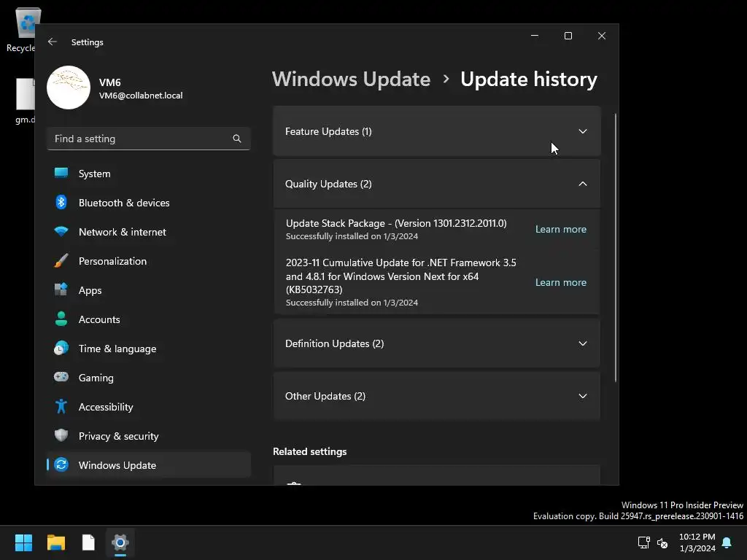The image size is (747, 560).
Task: Click the Other Updates chevron arrow
Action: pyautogui.click(x=583, y=396)
